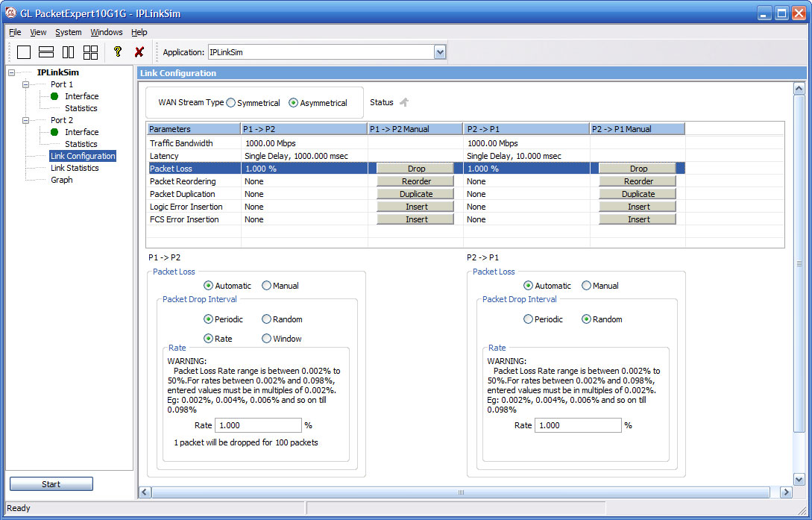
Task: Open Statistics under Port 2
Action: point(81,144)
